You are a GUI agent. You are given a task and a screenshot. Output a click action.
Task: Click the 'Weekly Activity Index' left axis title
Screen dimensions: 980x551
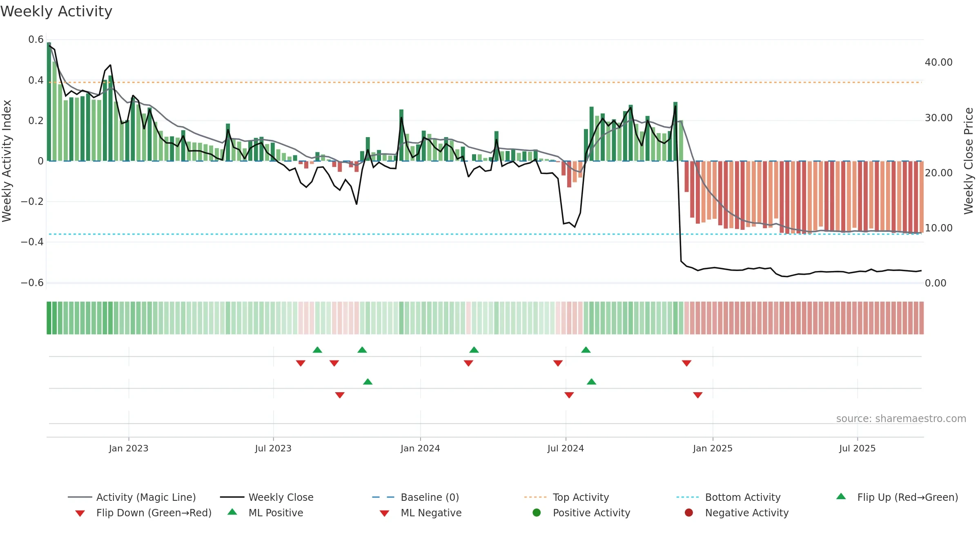tap(7, 161)
